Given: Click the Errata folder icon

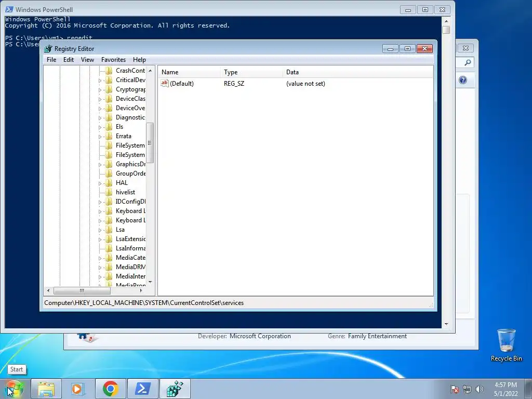Looking at the screenshot, I should [109, 136].
